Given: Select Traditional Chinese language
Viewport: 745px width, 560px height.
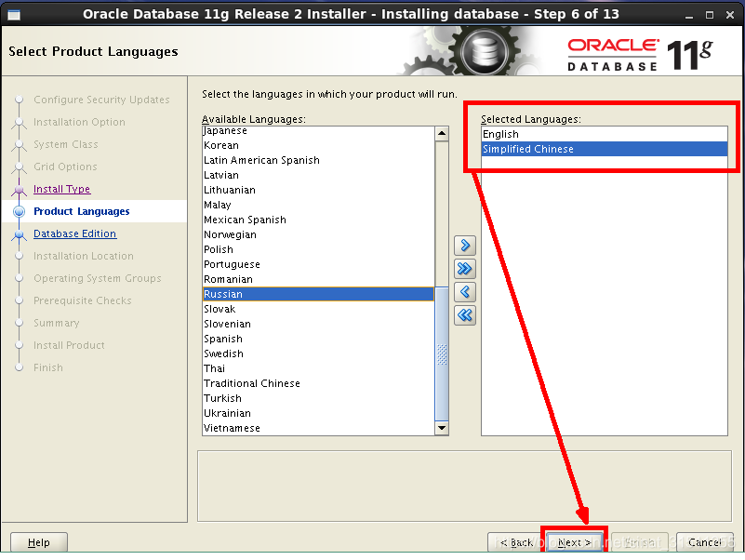Looking at the screenshot, I should [x=318, y=383].
